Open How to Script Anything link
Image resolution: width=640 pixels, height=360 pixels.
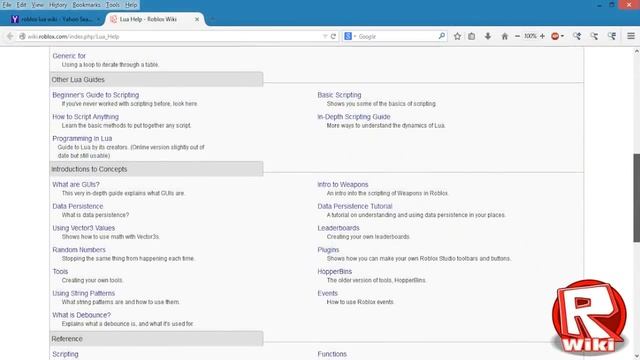[85, 117]
